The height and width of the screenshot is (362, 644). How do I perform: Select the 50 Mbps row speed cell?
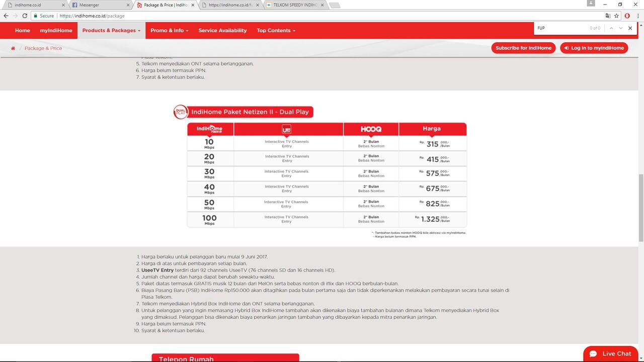[209, 204]
